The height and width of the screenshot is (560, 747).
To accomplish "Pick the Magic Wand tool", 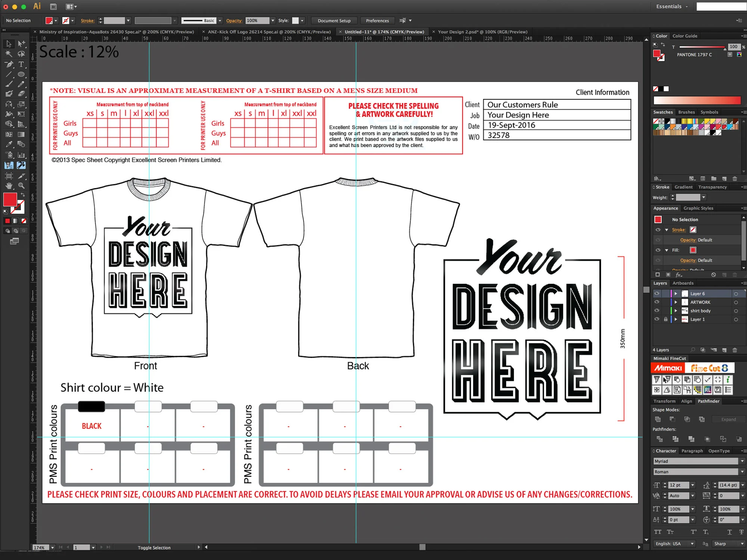I will (x=9, y=54).
